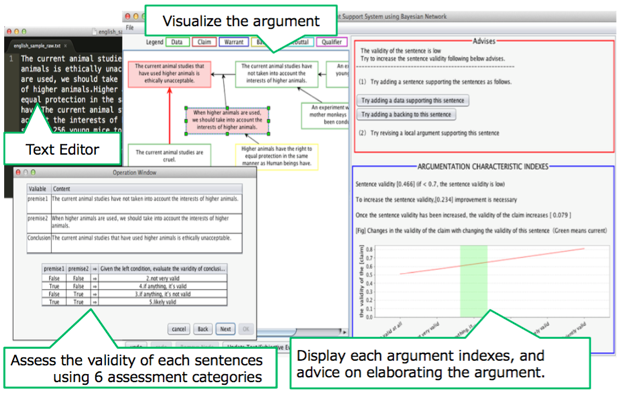Click the Claim legend box
Image resolution: width=620 pixels, height=393 pixels.
(x=204, y=42)
